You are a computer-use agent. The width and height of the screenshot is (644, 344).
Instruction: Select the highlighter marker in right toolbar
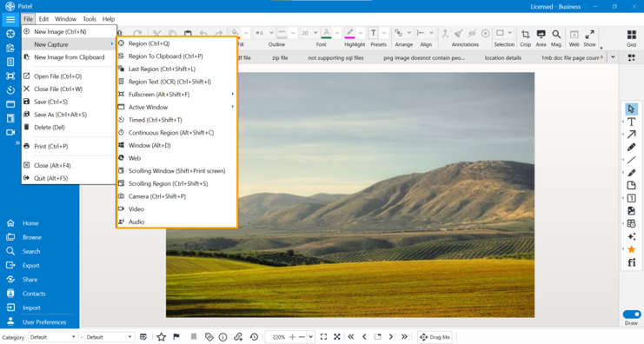(x=631, y=172)
